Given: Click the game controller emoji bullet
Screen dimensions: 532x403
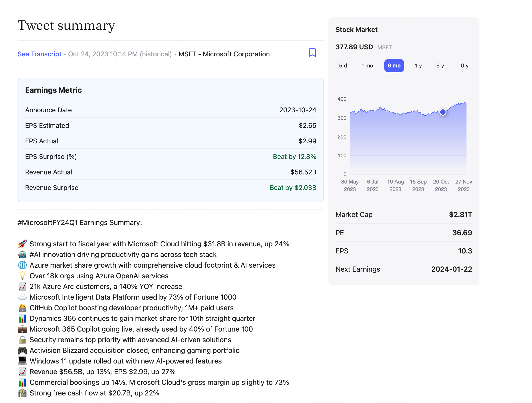Looking at the screenshot, I should coord(22,350).
